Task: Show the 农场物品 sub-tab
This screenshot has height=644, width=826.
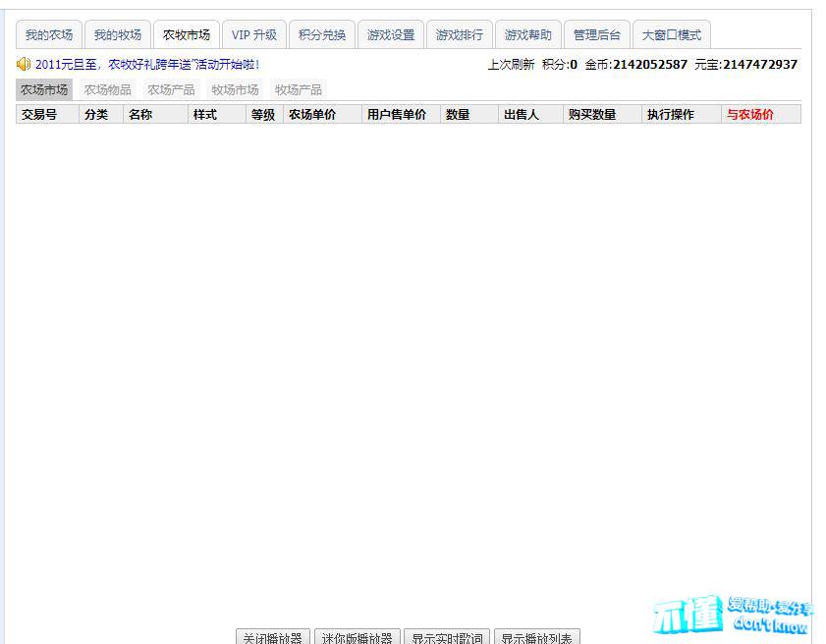Action: pos(108,89)
